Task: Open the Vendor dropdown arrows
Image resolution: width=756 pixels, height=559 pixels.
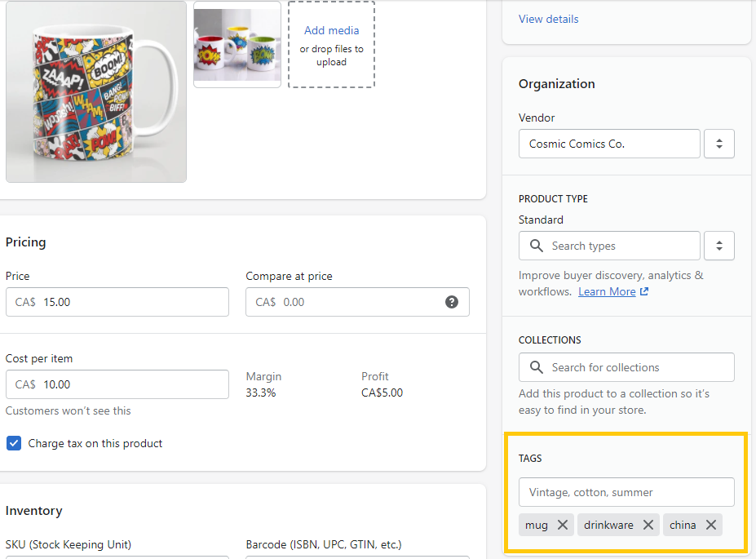Action: (x=719, y=144)
